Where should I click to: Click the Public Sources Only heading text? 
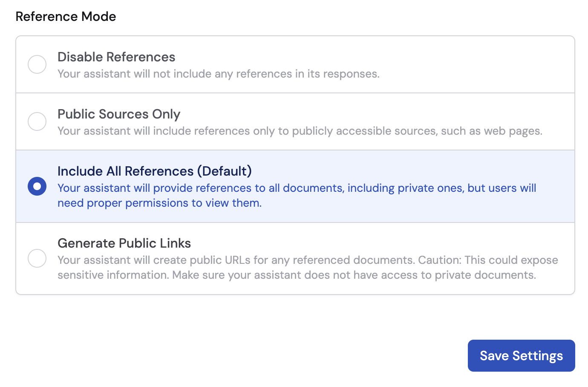118,114
